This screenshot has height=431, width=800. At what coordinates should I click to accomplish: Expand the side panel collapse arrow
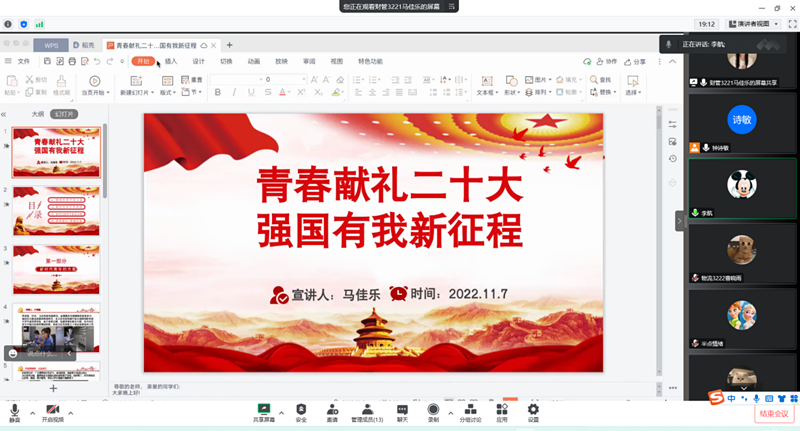680,220
